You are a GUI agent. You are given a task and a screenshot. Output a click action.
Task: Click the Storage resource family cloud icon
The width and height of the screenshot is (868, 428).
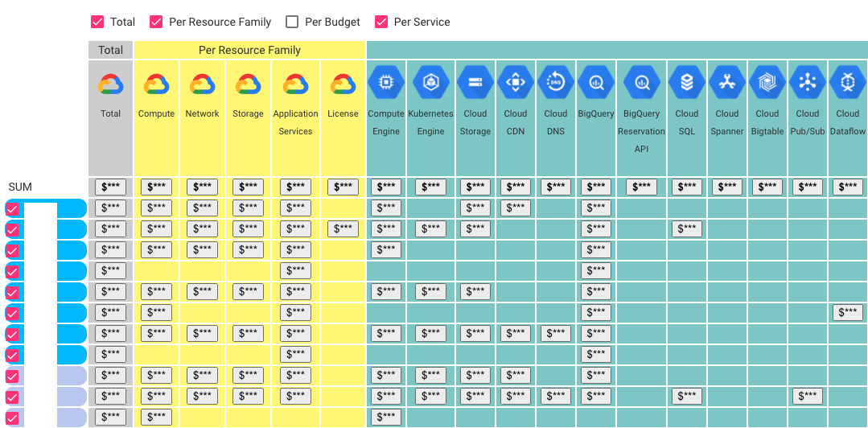(x=248, y=84)
